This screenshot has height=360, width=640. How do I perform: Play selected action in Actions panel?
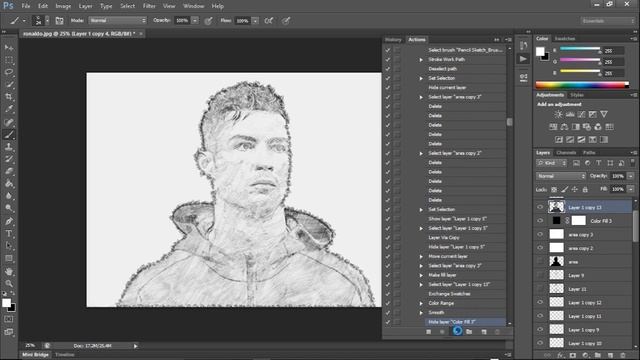pyautogui.click(x=457, y=331)
